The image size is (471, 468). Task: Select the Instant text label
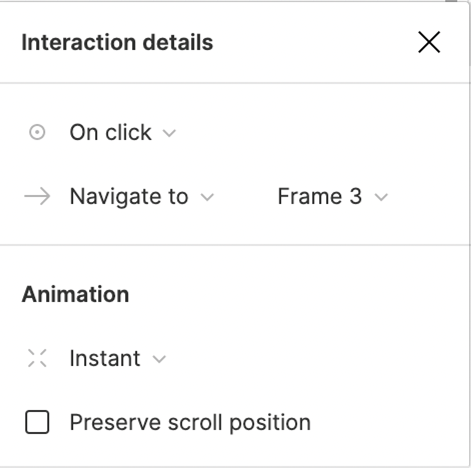click(105, 358)
